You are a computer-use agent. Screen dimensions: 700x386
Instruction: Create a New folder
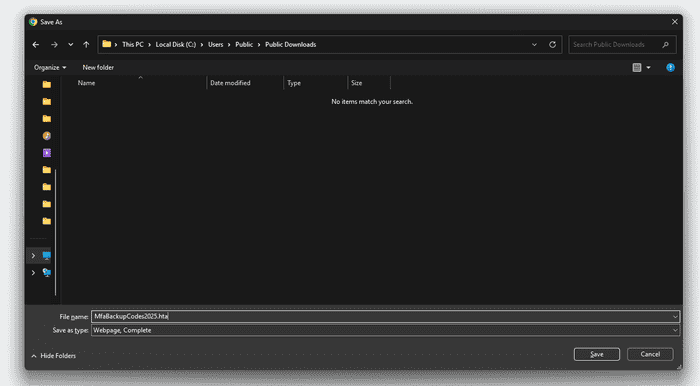point(98,67)
